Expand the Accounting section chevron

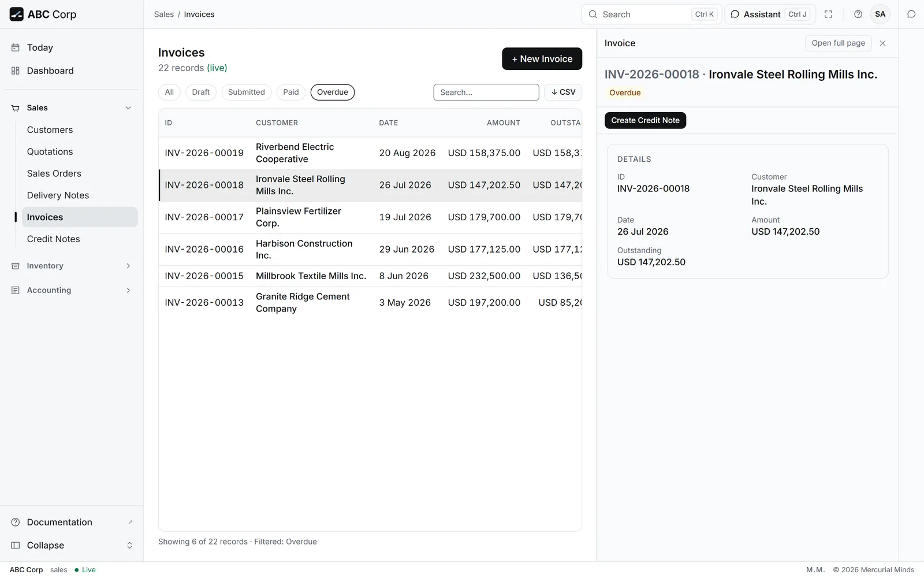[128, 290]
